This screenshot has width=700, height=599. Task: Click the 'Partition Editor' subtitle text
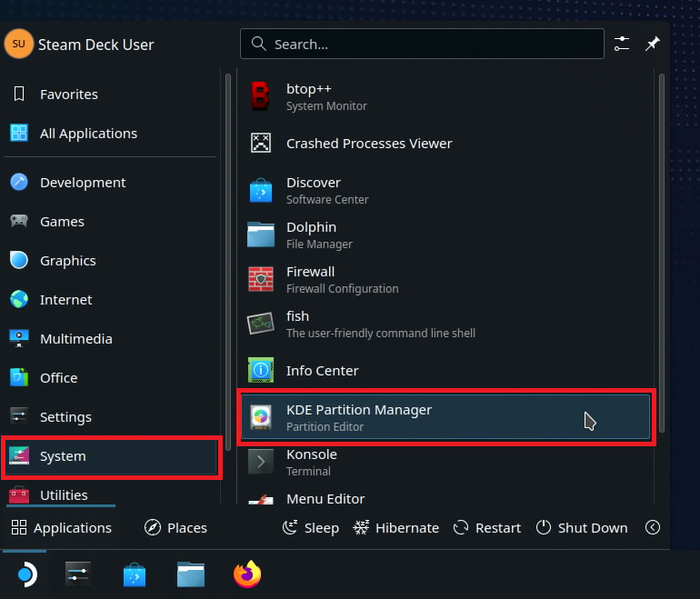(325, 427)
